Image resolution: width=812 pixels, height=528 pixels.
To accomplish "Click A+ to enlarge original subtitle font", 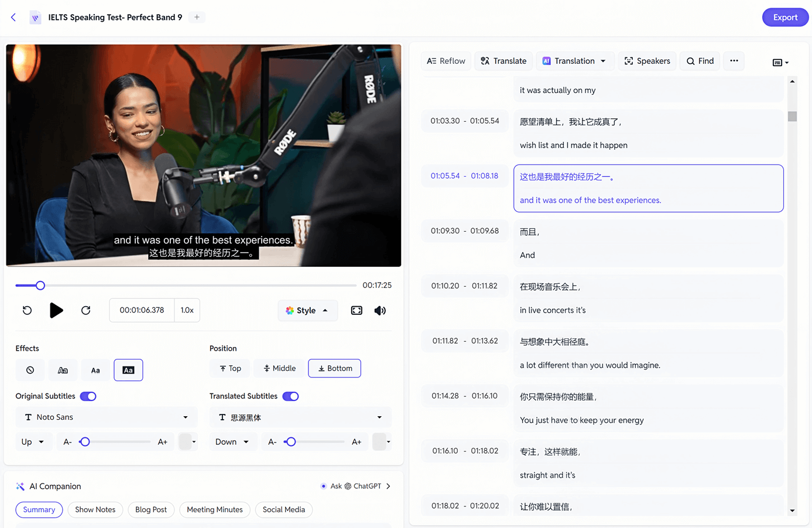I will tap(163, 442).
